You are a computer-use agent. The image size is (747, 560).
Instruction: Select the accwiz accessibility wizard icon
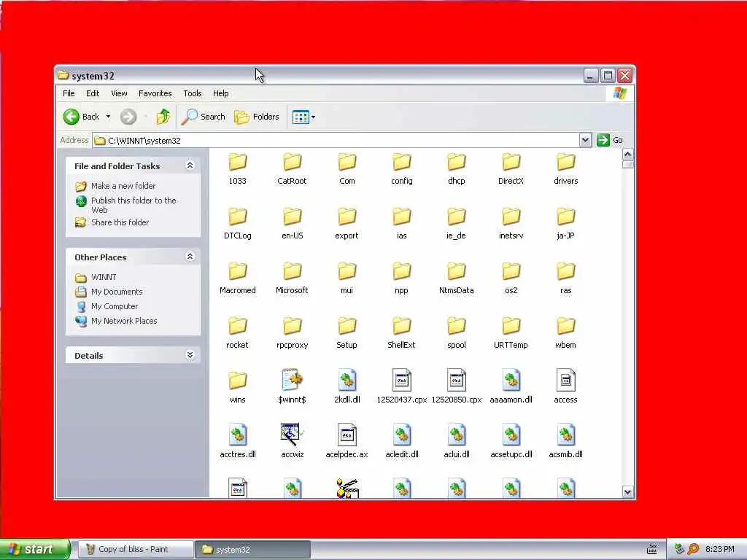pos(292,435)
